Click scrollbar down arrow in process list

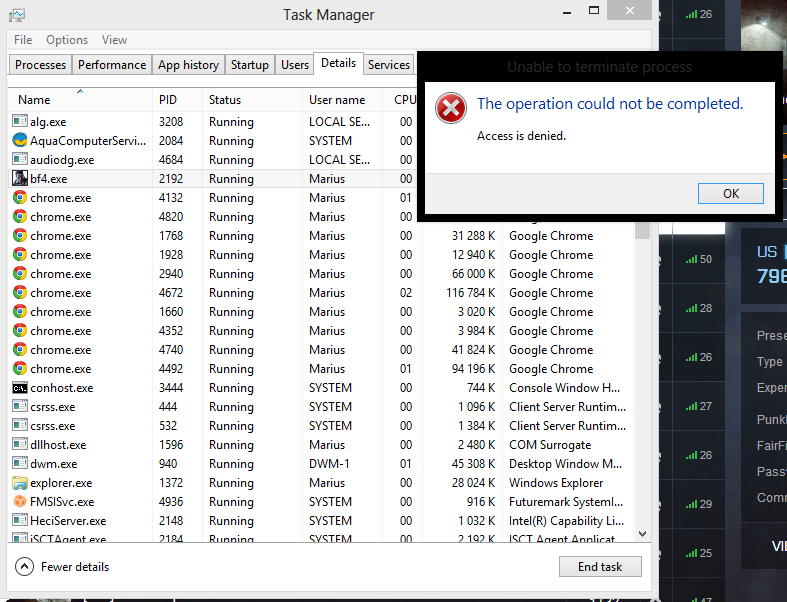642,533
